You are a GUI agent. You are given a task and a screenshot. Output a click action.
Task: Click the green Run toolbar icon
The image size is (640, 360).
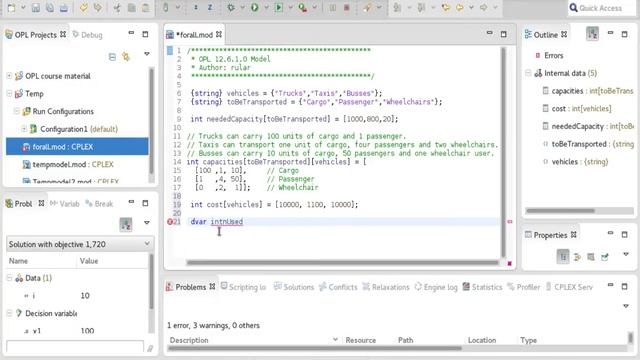tap(255, 7)
